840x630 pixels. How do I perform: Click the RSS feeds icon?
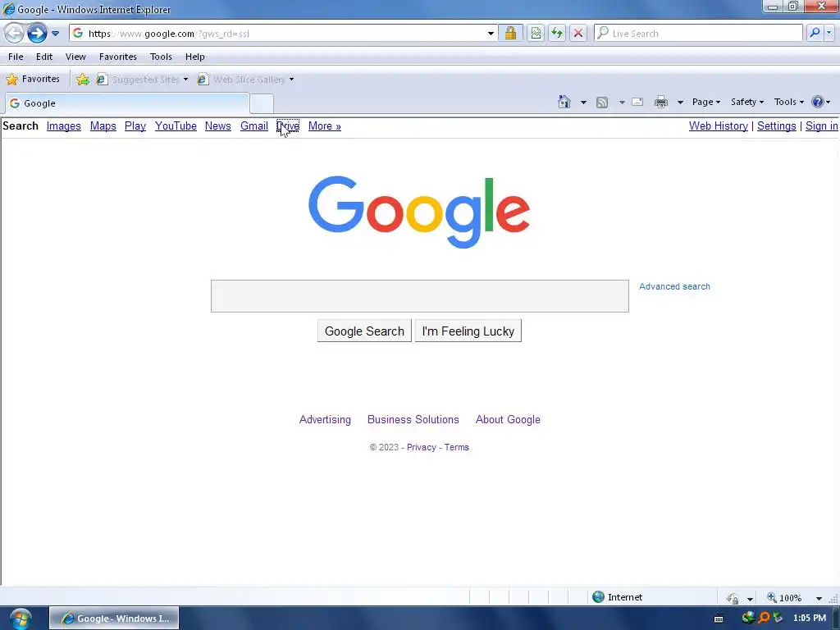point(602,103)
